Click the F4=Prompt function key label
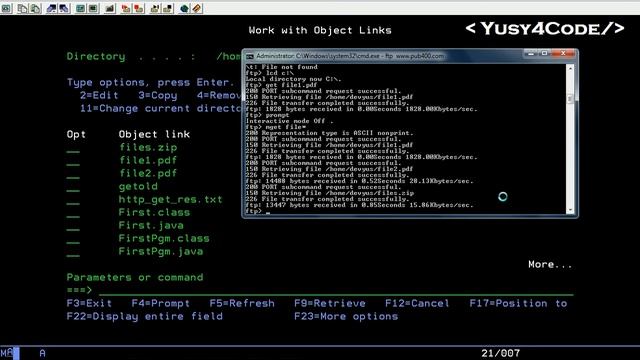 click(161, 303)
